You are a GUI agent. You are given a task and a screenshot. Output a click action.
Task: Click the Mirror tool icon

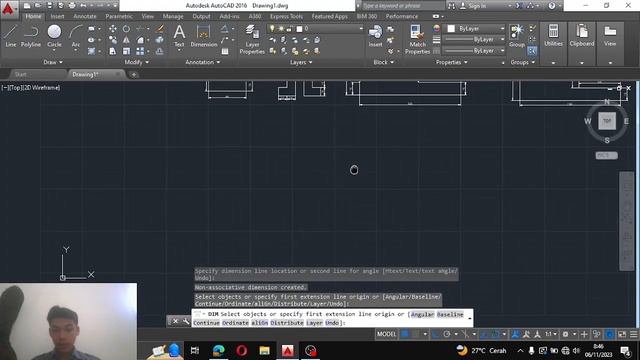point(127,40)
